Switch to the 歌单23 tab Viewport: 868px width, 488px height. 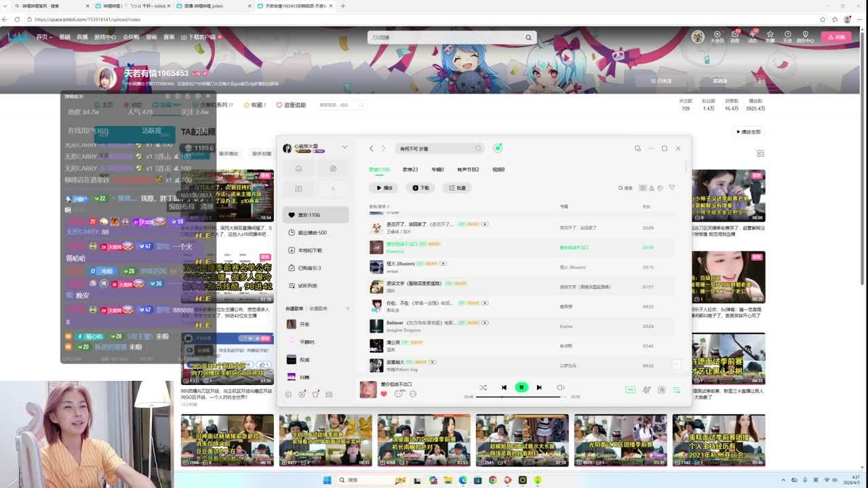point(410,169)
